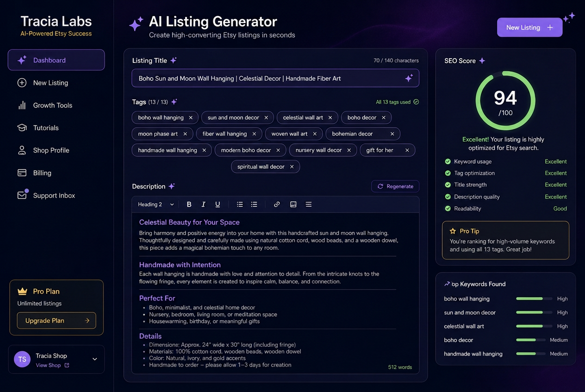Viewport: 585px width, 392px height.
Task: Remove the 'gift for her' tag
Action: pos(407,150)
